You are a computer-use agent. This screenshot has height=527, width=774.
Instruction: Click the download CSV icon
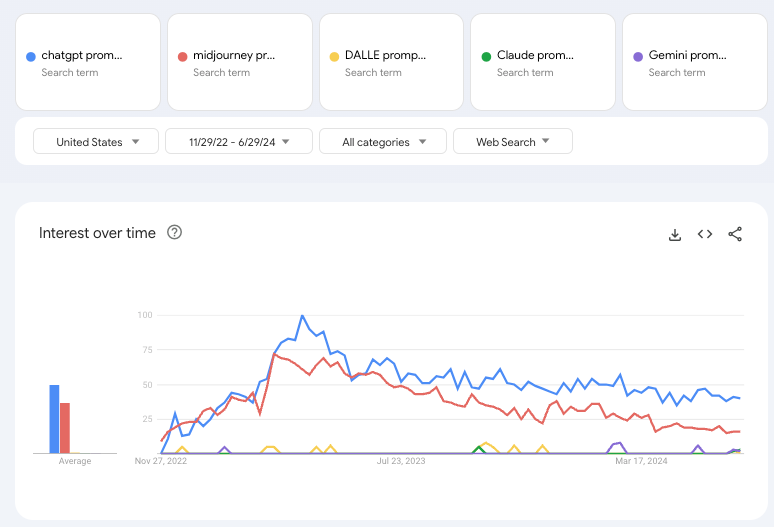pos(675,234)
